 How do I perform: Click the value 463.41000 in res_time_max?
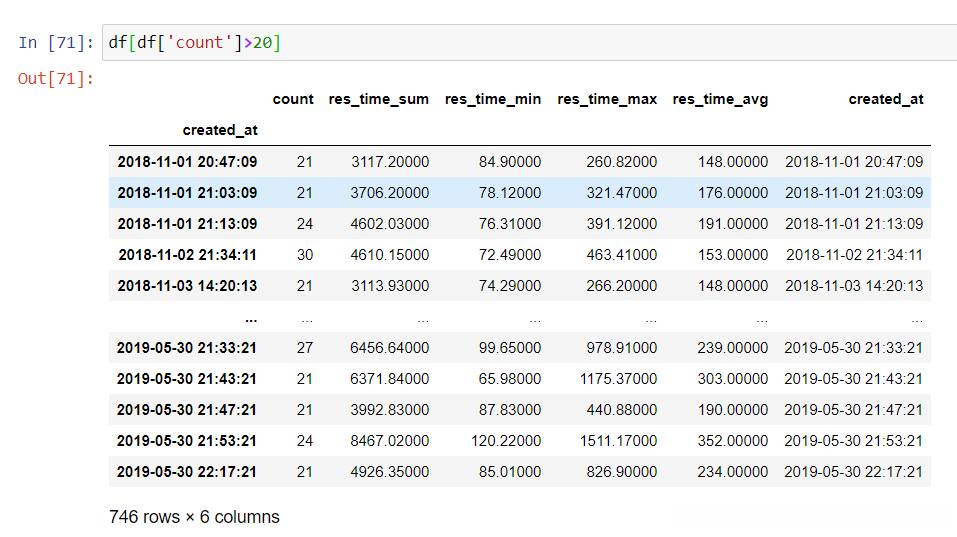pyautogui.click(x=622, y=255)
